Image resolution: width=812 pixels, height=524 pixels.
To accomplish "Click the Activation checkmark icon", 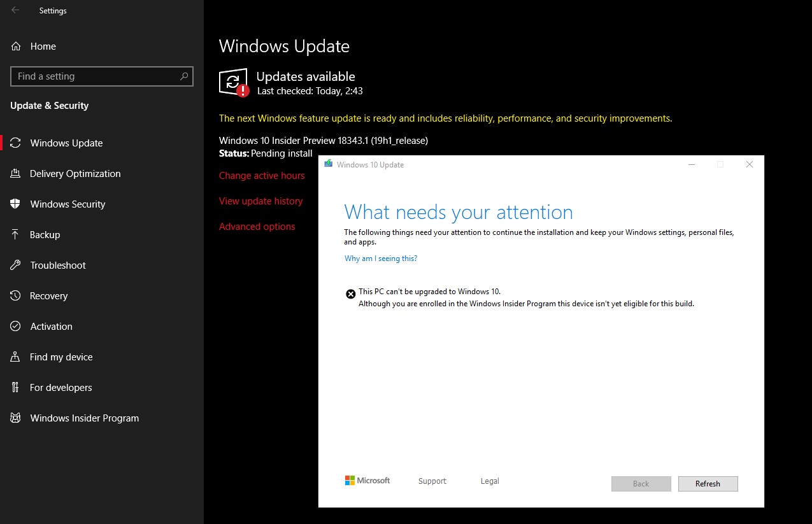I will (16, 327).
